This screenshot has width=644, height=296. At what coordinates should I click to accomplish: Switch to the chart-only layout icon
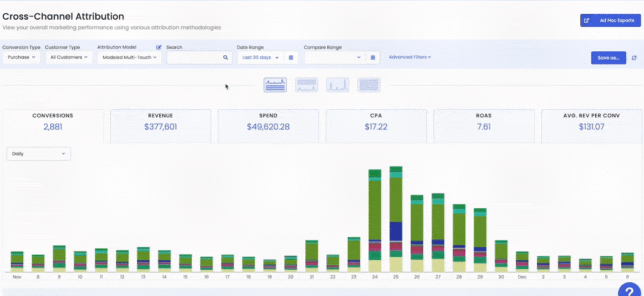click(x=338, y=85)
